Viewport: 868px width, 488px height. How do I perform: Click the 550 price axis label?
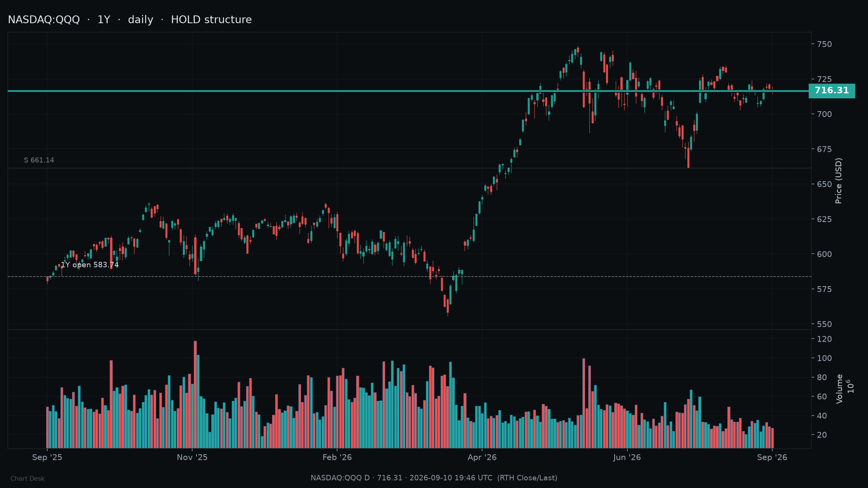click(825, 324)
